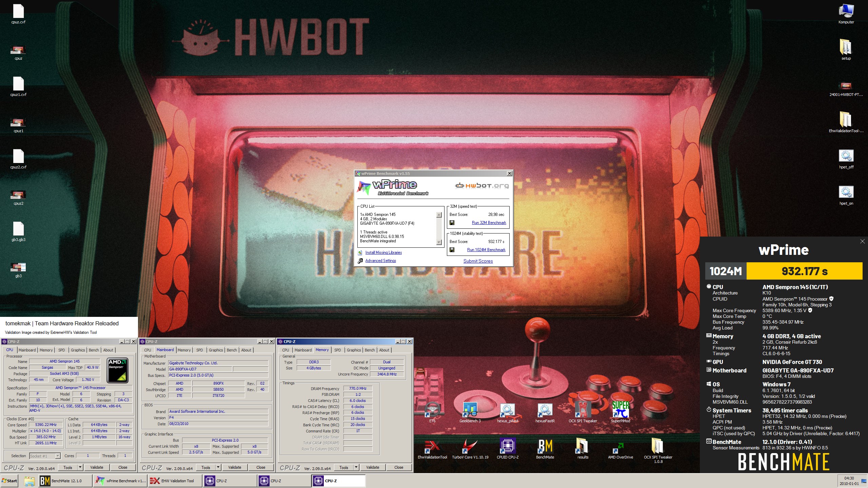
Task: Open the EhwValidationTool folder on desktop
Action: (846, 122)
